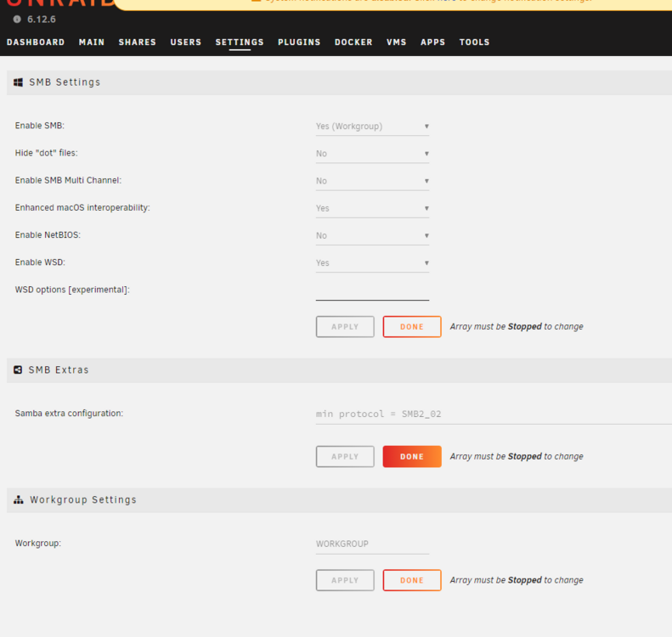Click Done under Workgroup Settings

click(x=412, y=580)
